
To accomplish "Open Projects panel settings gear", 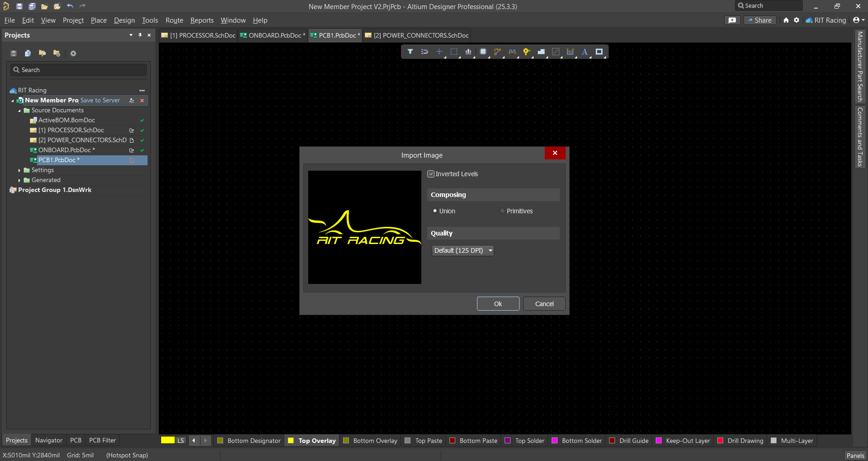I will pos(73,53).
